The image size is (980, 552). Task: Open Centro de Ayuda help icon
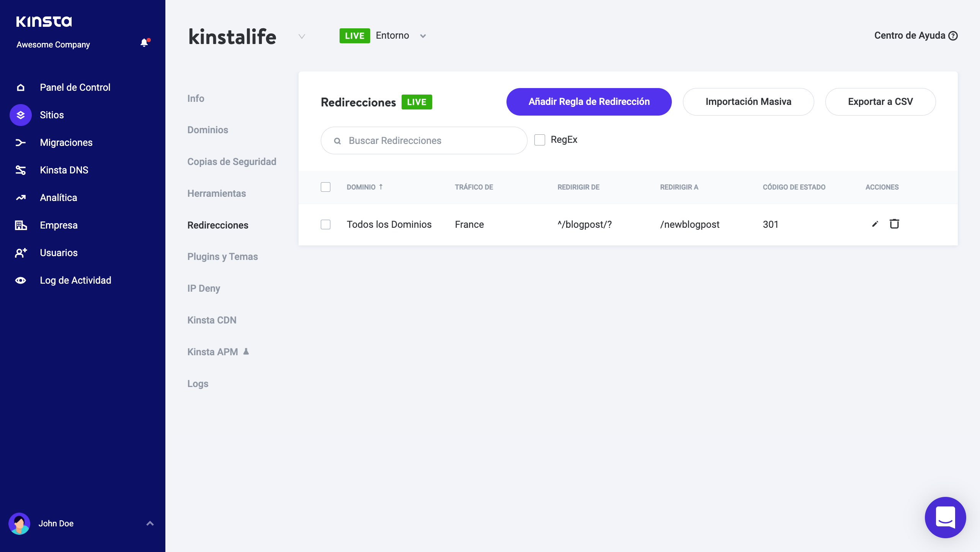[953, 36]
